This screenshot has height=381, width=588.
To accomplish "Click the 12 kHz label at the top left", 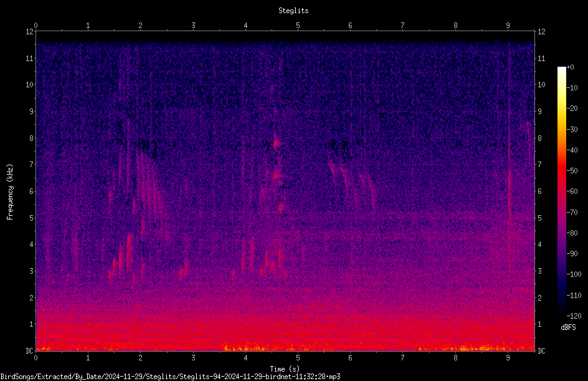I will pos(29,32).
